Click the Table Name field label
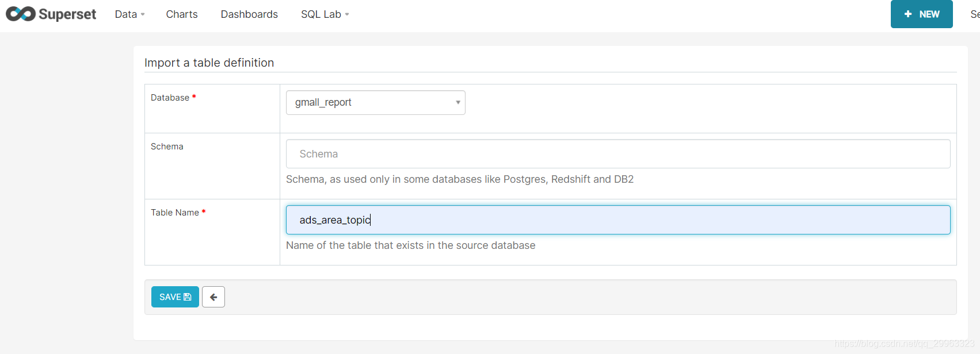The image size is (980, 354). pos(174,213)
